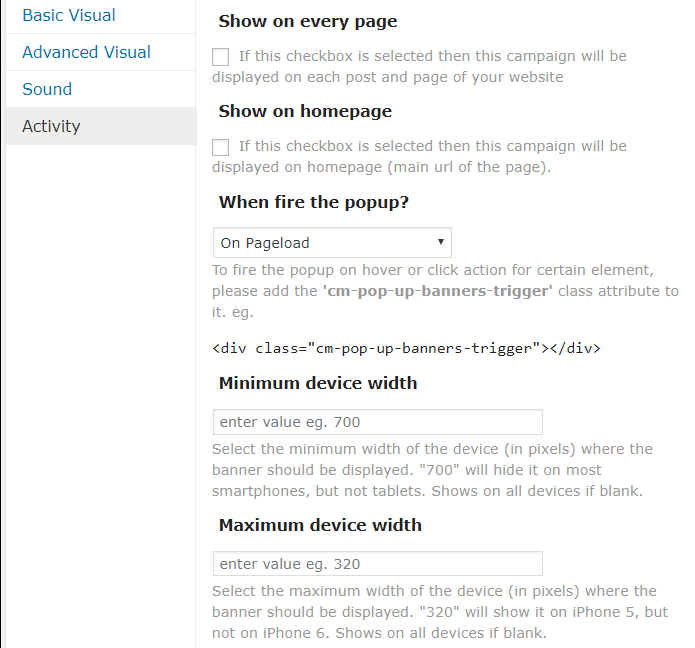Focus the Minimum device width field

click(377, 422)
